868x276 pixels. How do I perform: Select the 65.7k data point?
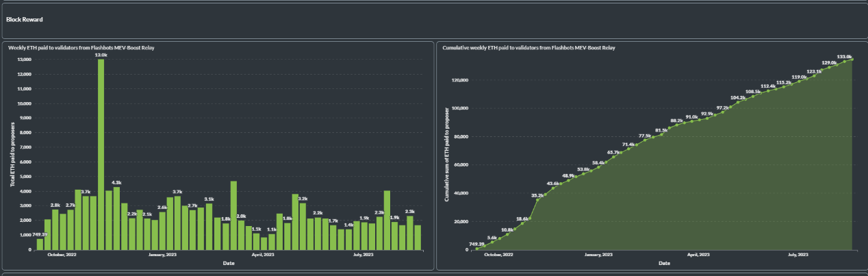point(614,157)
